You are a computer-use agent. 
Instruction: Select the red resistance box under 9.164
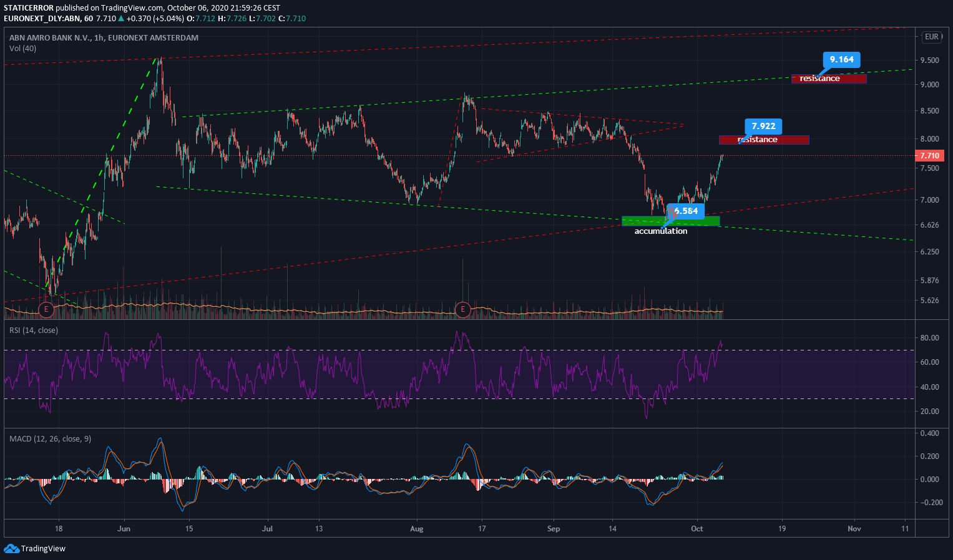click(829, 79)
